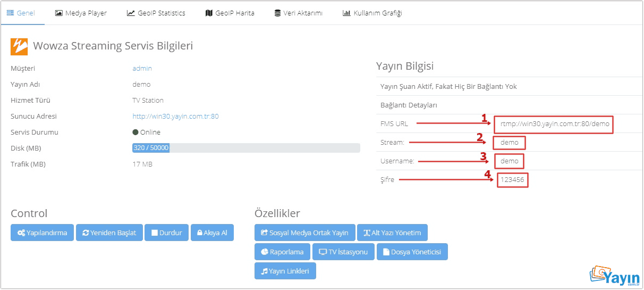Screen dimensions: 644x290
Task: Click the Yayın.com.tr logo
Action: 615,276
